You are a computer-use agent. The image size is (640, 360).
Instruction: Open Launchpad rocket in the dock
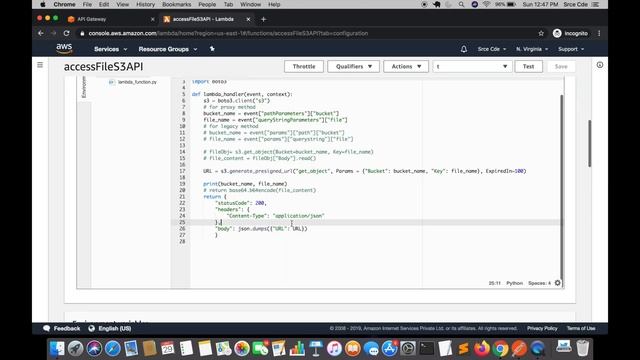click(x=76, y=349)
